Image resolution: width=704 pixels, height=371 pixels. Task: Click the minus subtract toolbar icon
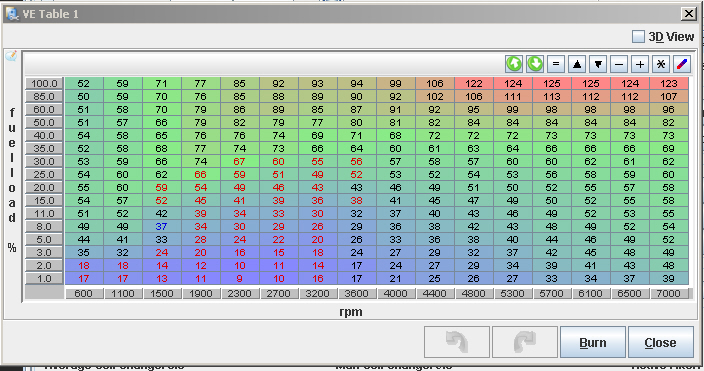619,64
